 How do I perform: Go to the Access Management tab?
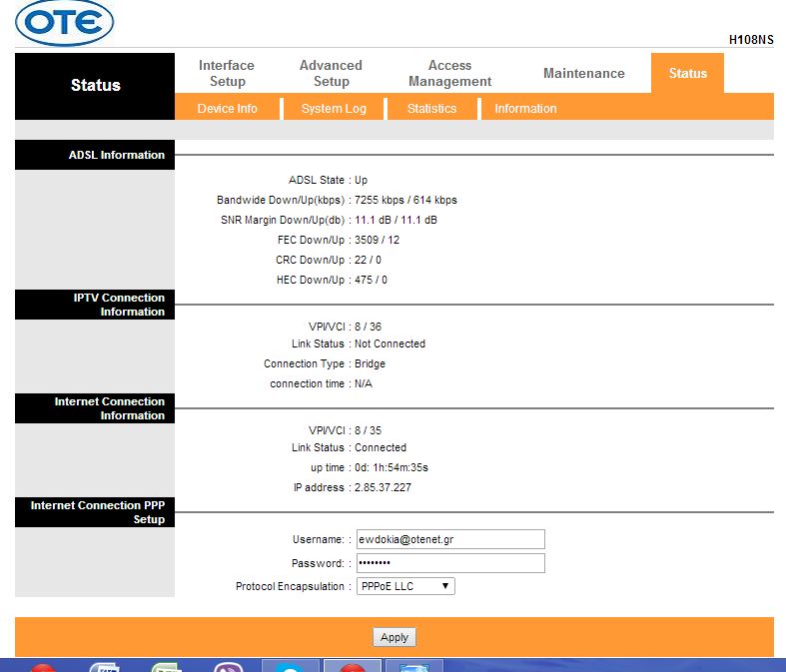pyautogui.click(x=449, y=73)
